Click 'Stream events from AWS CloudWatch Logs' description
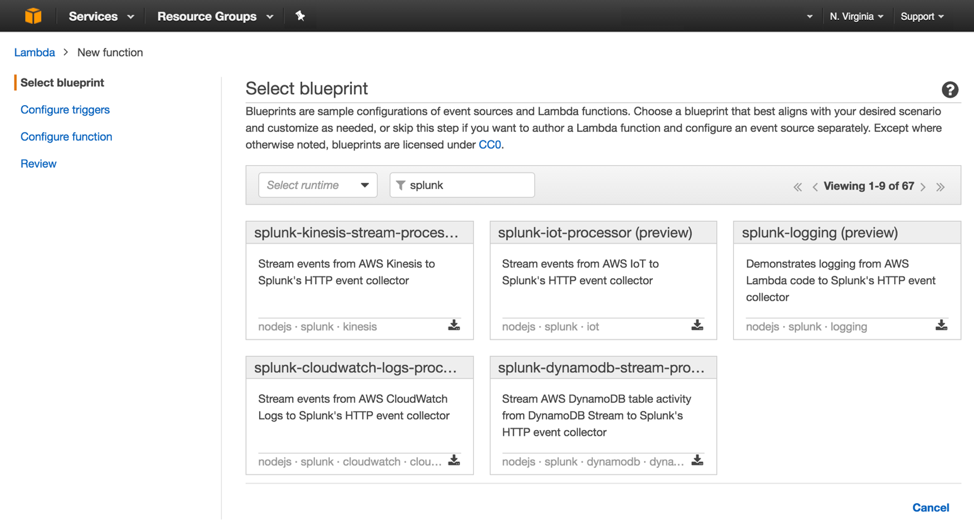 point(353,407)
